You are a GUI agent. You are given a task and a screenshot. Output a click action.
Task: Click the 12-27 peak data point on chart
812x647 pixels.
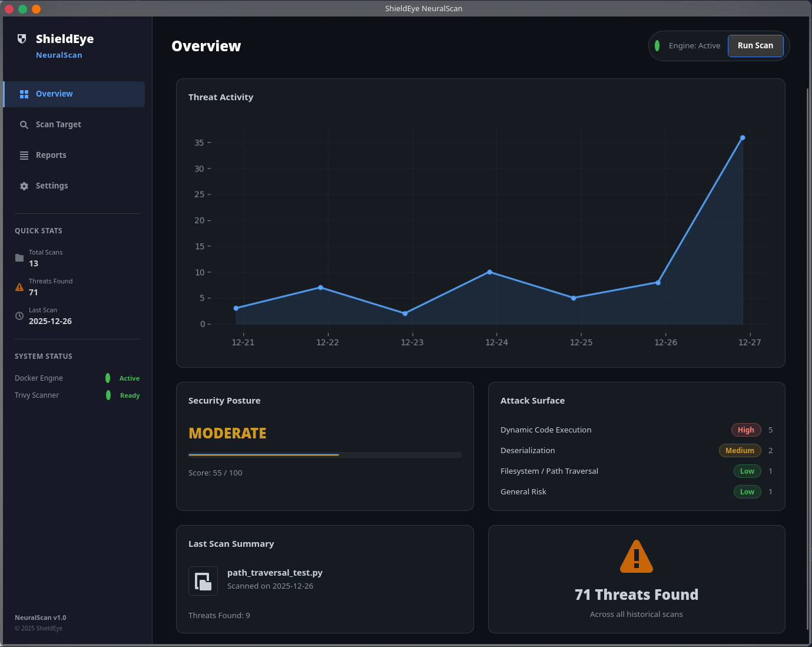point(743,138)
